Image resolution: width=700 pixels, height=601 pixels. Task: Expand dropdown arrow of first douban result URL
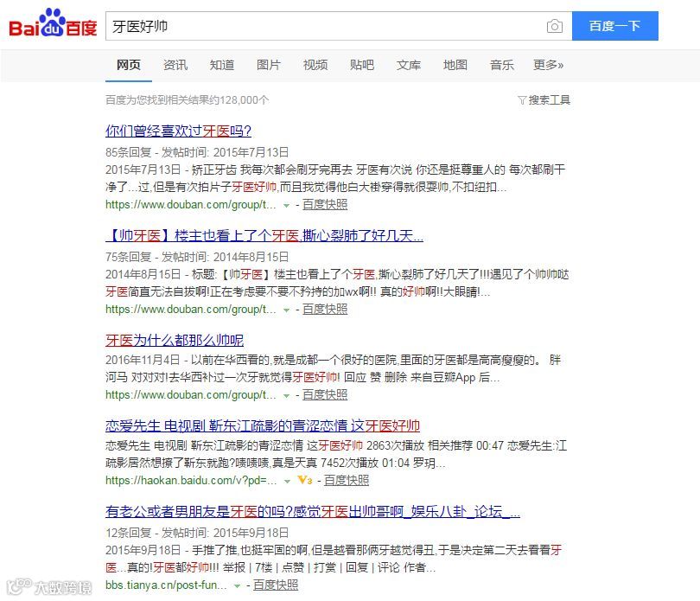pos(286,206)
